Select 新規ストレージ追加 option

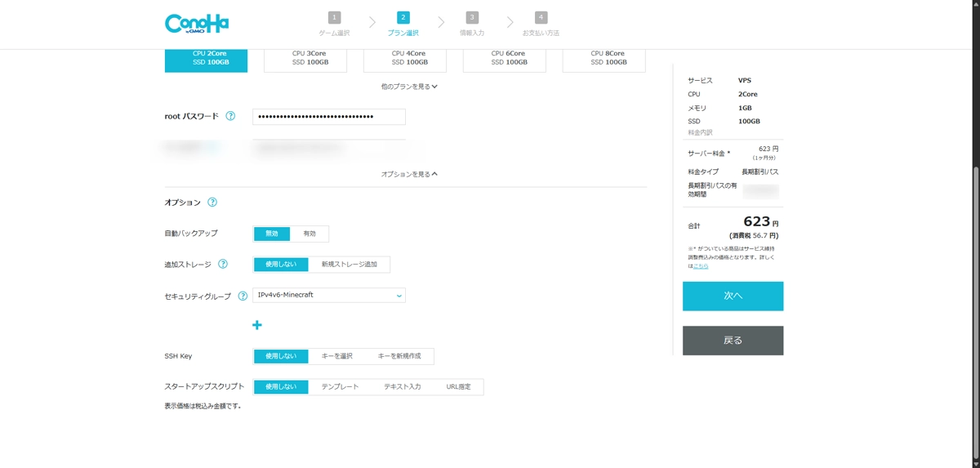click(x=349, y=265)
